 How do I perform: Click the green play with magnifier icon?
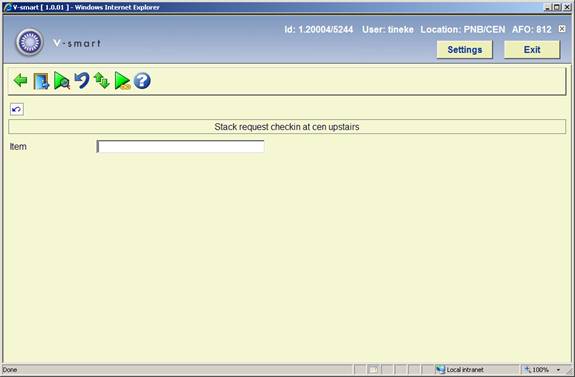pos(62,81)
